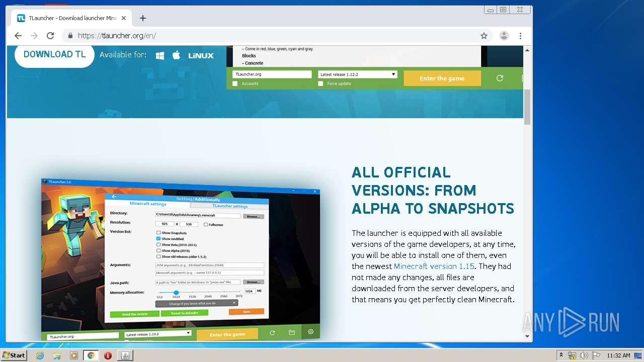Select the Minecraft settings tab
Image resolution: width=644 pixels, height=362 pixels.
(148, 204)
